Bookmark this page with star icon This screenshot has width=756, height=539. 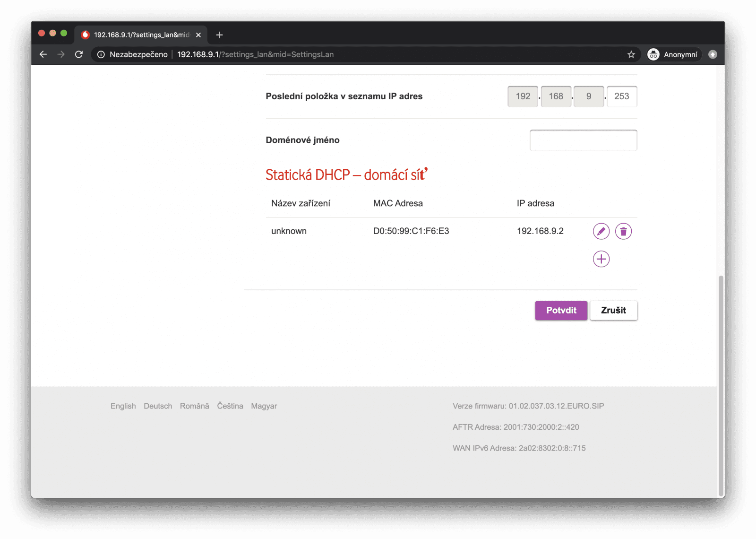tap(631, 54)
